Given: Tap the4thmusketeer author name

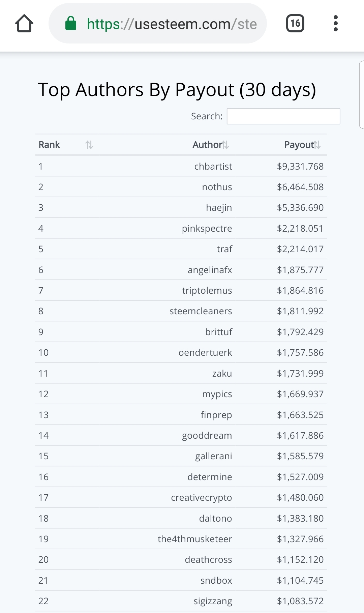Looking at the screenshot, I should (195, 539).
